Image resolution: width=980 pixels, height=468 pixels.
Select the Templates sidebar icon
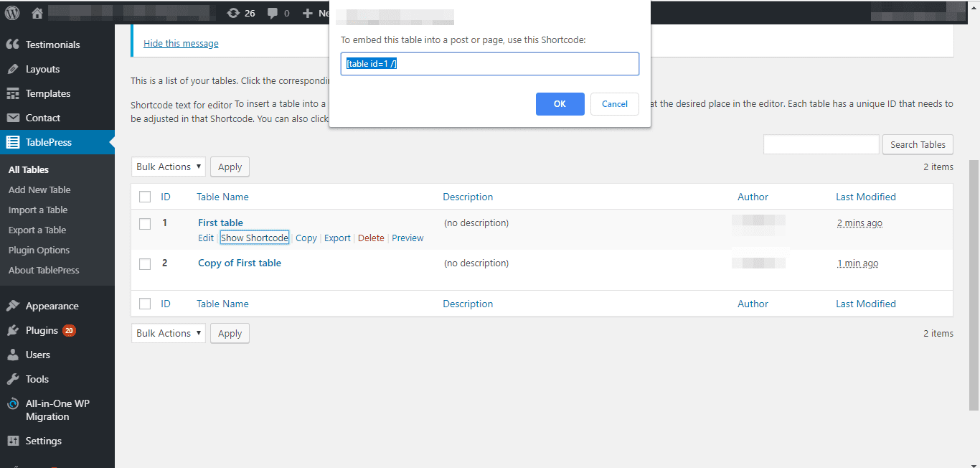tap(11, 93)
